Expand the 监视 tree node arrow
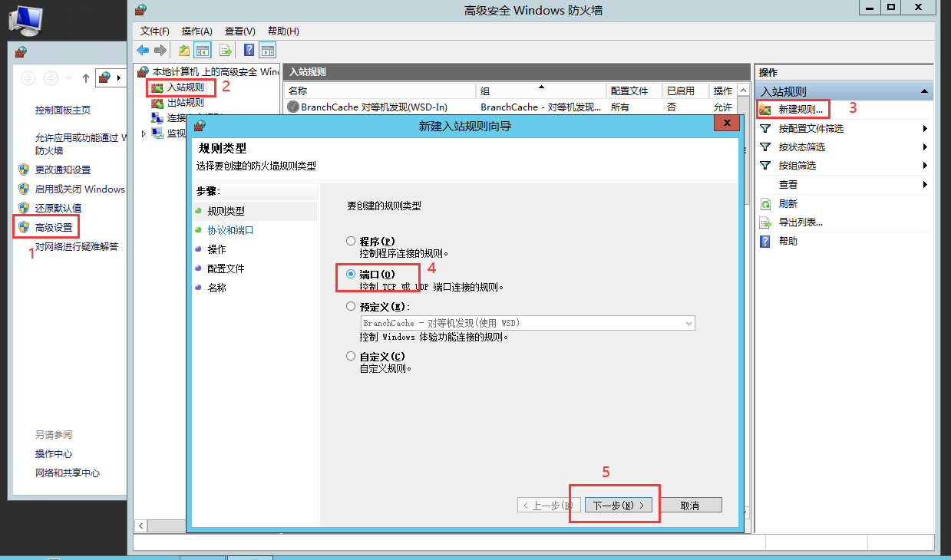The width and height of the screenshot is (951, 560). 144,133
